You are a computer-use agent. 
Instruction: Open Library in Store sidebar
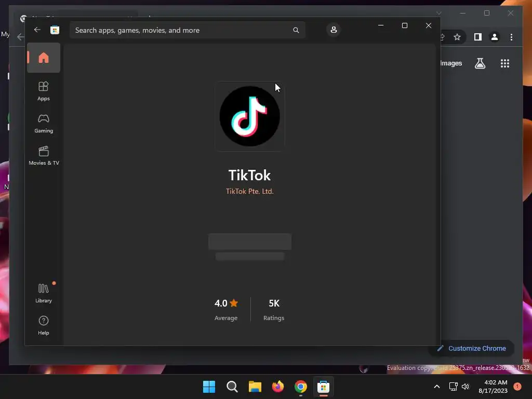[44, 293]
